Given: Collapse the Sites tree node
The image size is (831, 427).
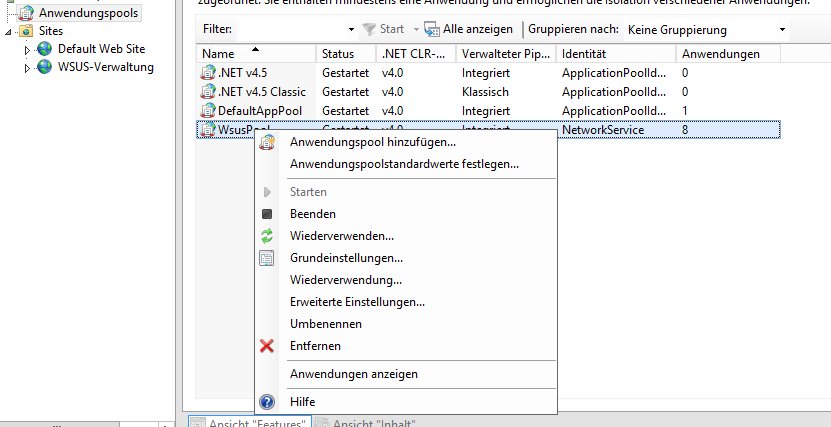Looking at the screenshot, I should 8,32.
